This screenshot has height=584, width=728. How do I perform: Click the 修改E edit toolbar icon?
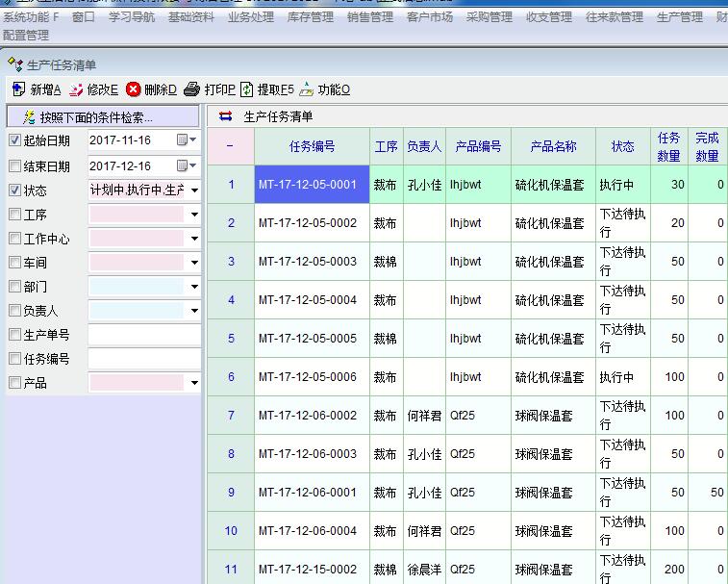[76, 89]
